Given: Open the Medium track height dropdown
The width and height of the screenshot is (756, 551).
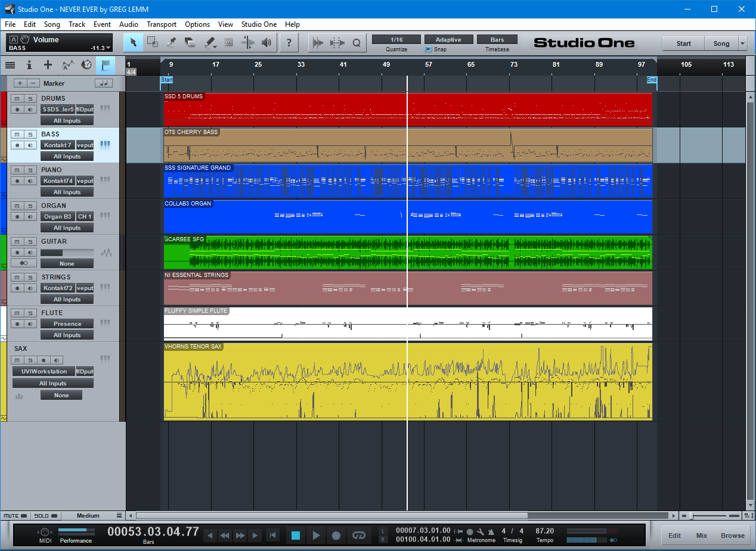Looking at the screenshot, I should coord(93,516).
